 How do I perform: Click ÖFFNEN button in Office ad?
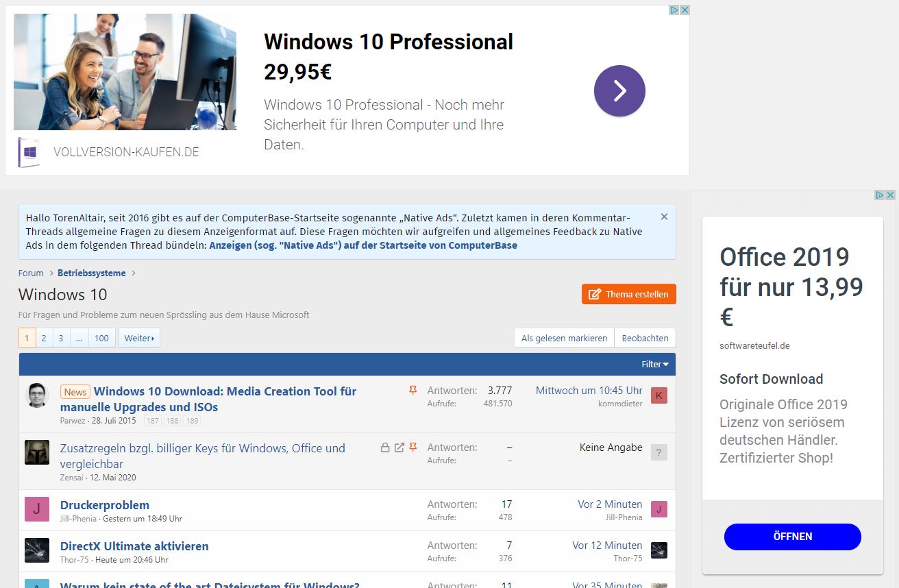click(793, 537)
